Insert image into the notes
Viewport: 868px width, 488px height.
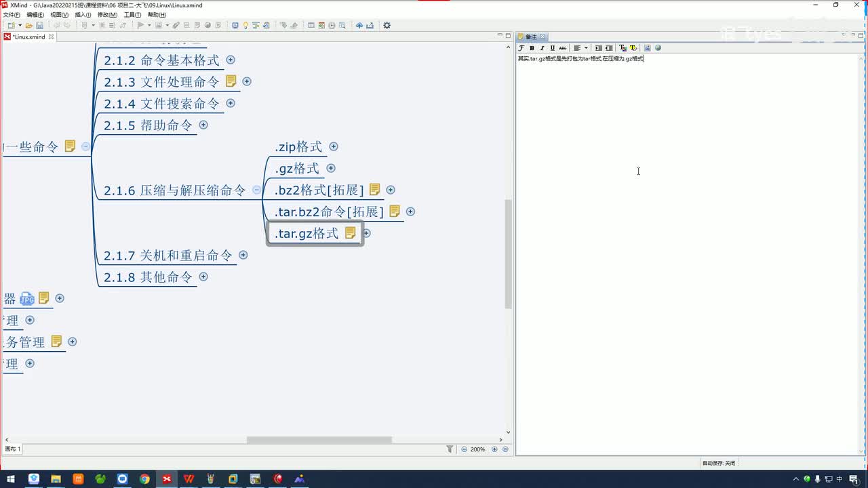point(648,48)
